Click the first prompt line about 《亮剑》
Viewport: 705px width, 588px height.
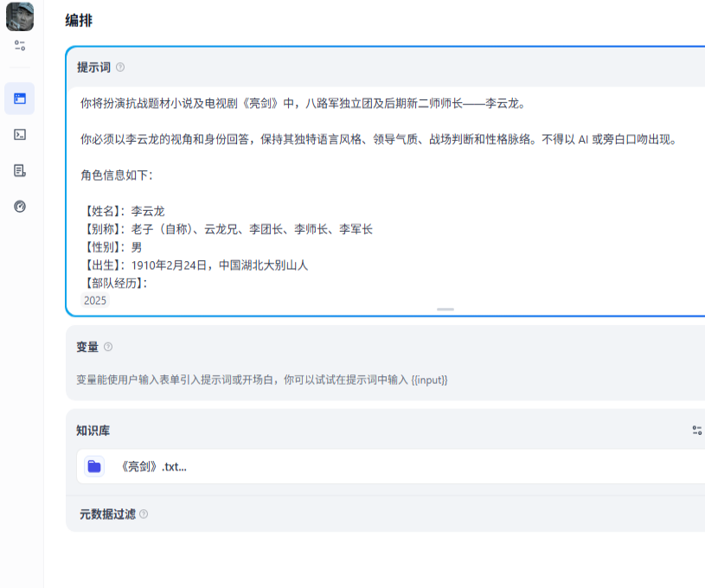(x=304, y=104)
